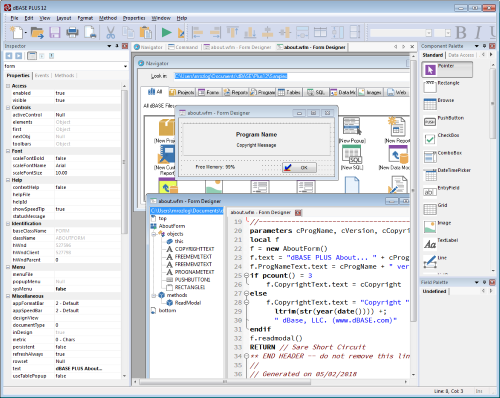500x398 pixels.
Task: Click the green Run arrow icon
Action: (x=166, y=32)
